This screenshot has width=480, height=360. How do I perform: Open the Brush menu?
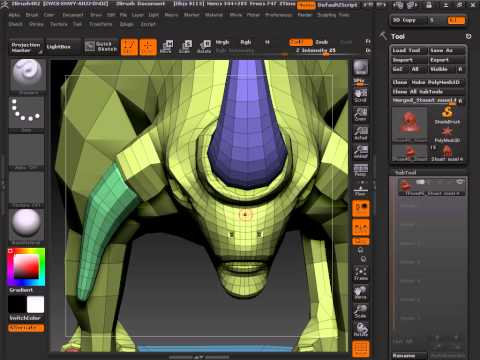click(32, 15)
